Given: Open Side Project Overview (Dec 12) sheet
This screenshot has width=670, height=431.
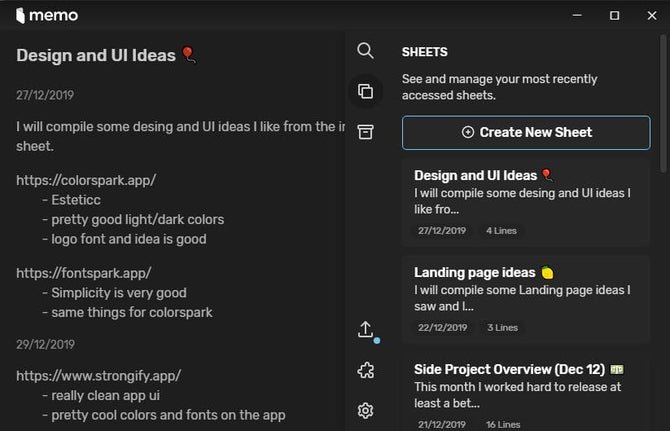Looking at the screenshot, I should point(526,388).
